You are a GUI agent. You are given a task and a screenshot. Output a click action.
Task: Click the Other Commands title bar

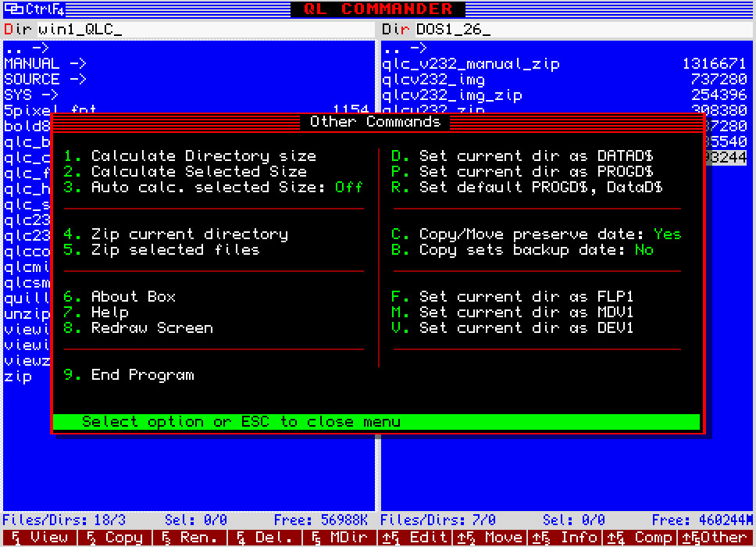pyautogui.click(x=377, y=122)
